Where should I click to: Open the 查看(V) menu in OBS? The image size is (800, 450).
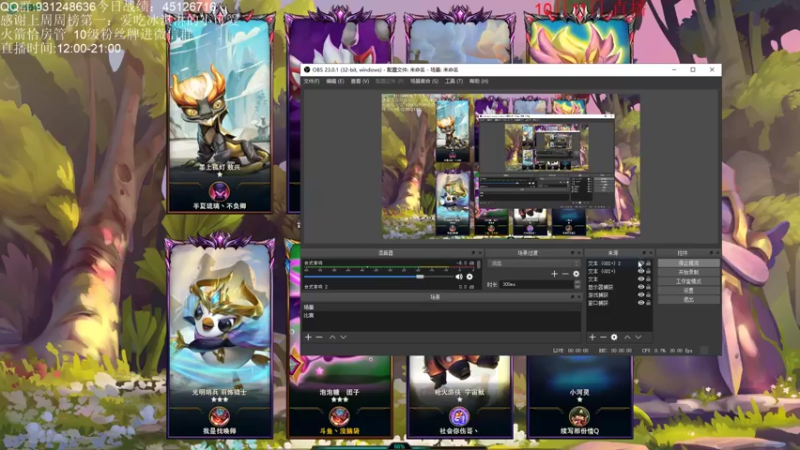[360, 81]
